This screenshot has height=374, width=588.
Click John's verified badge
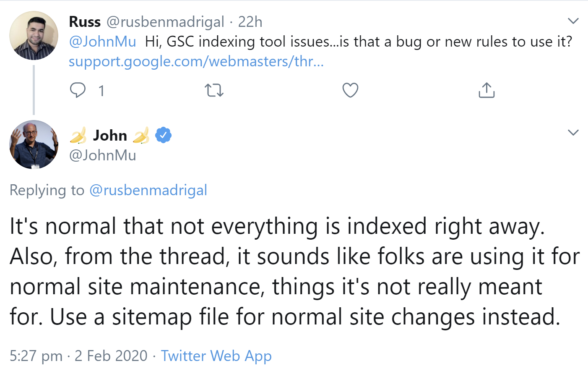163,134
